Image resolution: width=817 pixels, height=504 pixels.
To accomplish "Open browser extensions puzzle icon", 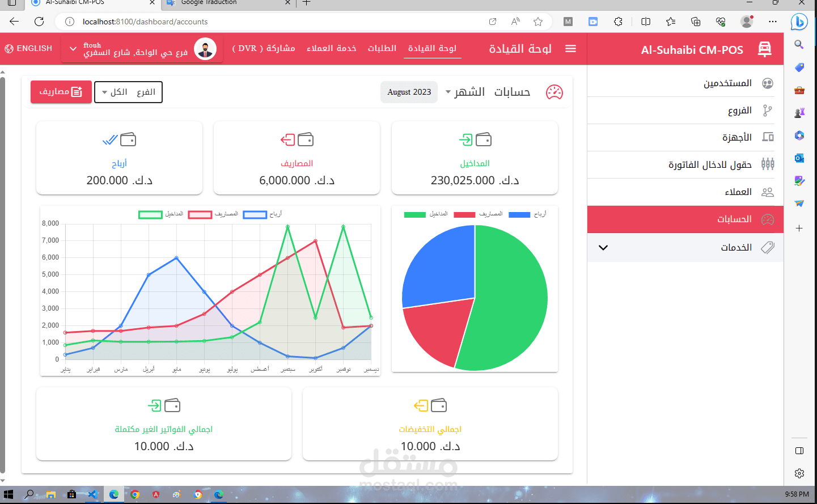I will tap(618, 22).
